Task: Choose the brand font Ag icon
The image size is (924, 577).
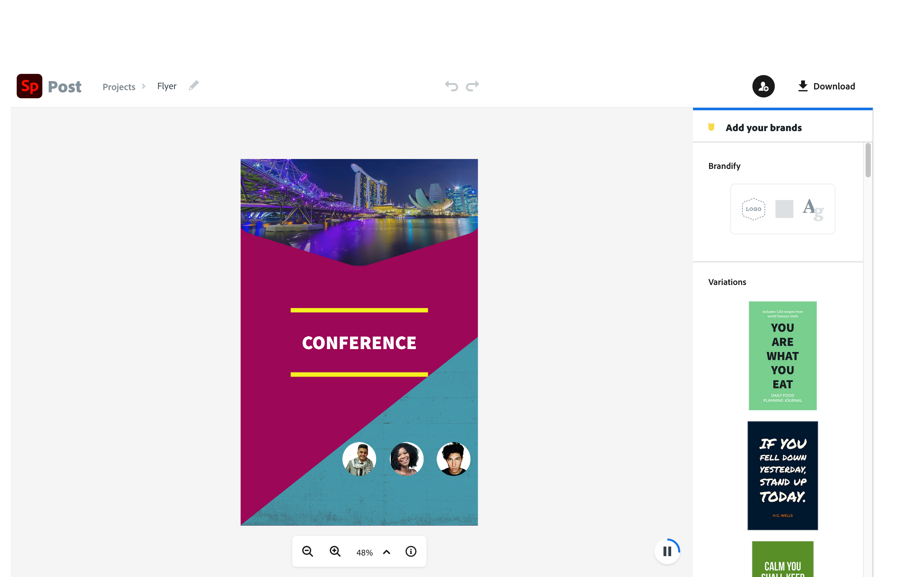Action: 813,209
